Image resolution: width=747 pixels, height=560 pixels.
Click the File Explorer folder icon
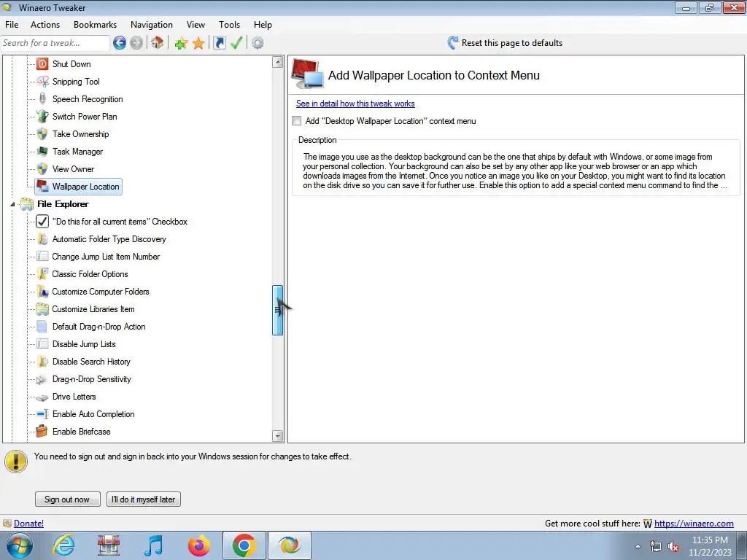pos(27,204)
